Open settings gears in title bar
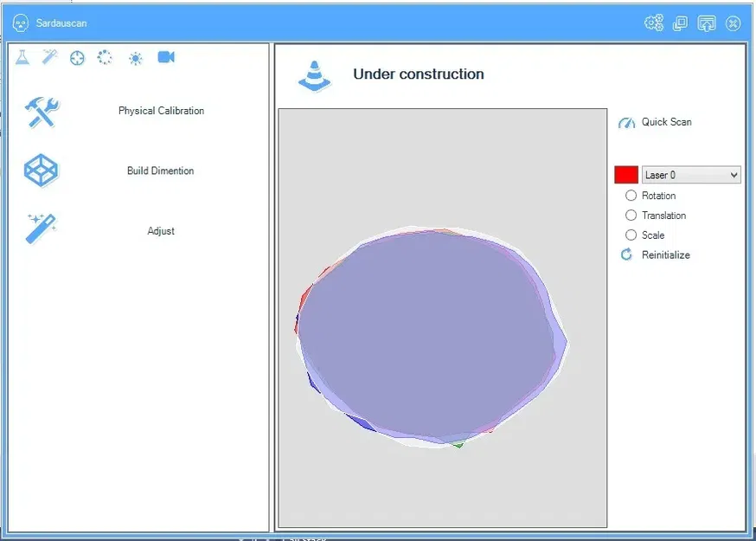The height and width of the screenshot is (541, 756). (x=654, y=23)
